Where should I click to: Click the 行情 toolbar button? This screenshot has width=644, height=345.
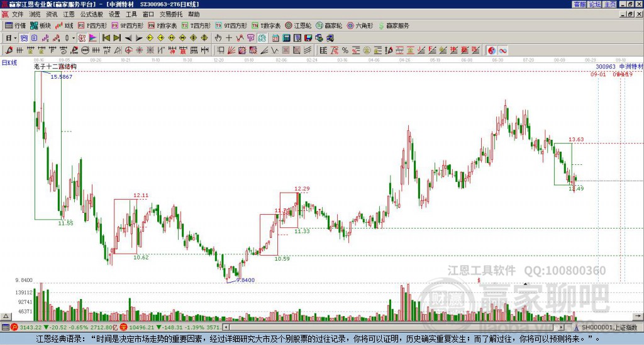click(x=15, y=25)
